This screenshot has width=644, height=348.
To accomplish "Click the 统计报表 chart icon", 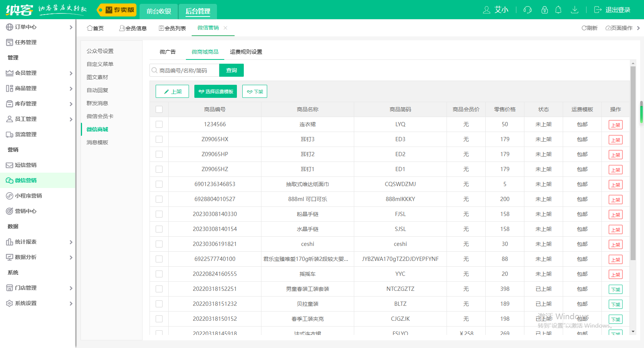I will point(10,242).
